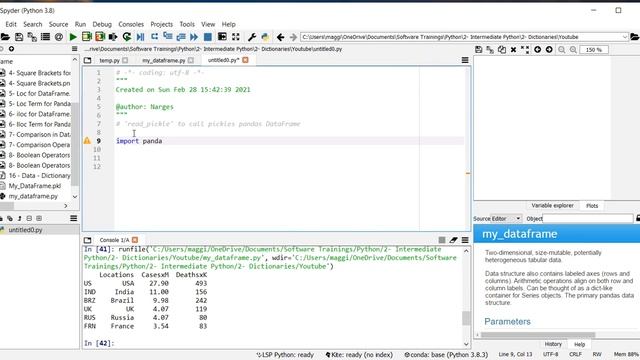Image resolution: width=640 pixels, height=360 pixels.
Task: Remove all plots
Action: (525, 50)
